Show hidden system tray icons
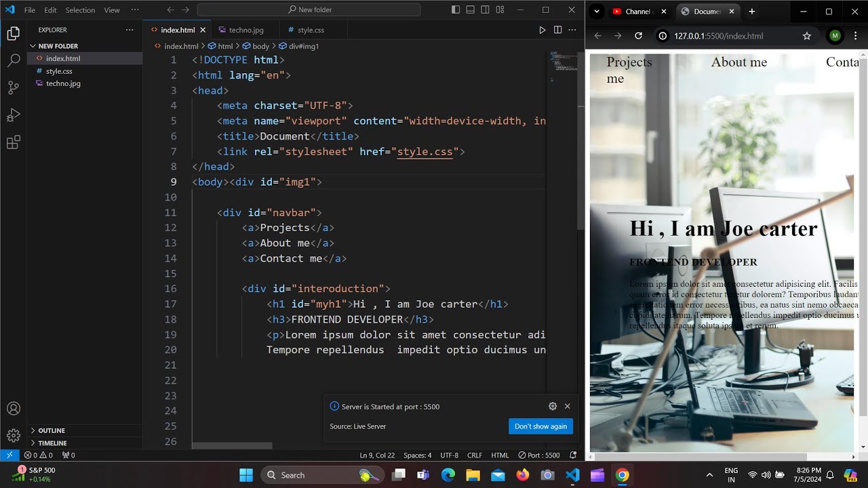This screenshot has width=868, height=488. tap(709, 475)
